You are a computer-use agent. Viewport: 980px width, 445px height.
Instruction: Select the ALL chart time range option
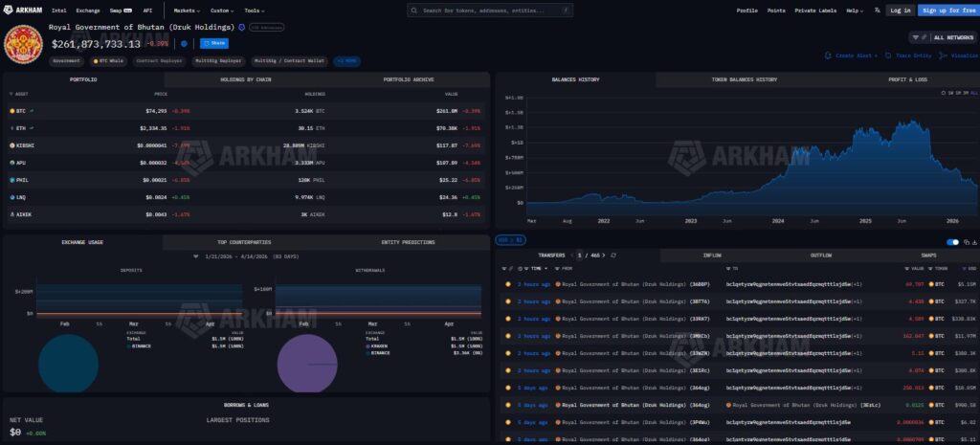pos(974,92)
